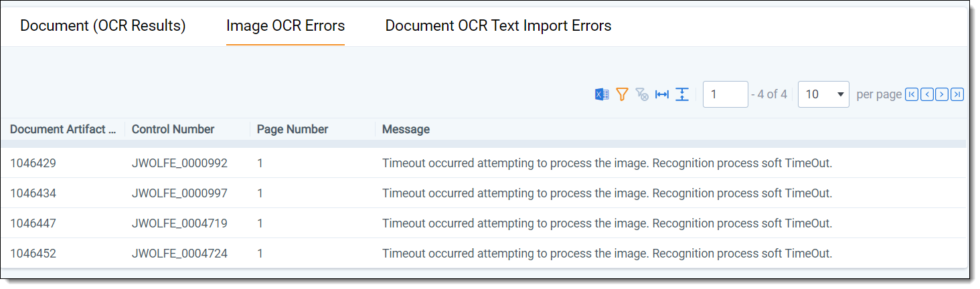Screen dimensions: 980x289
Task: Switch to Document (OCR Results) tab
Action: [x=103, y=26]
